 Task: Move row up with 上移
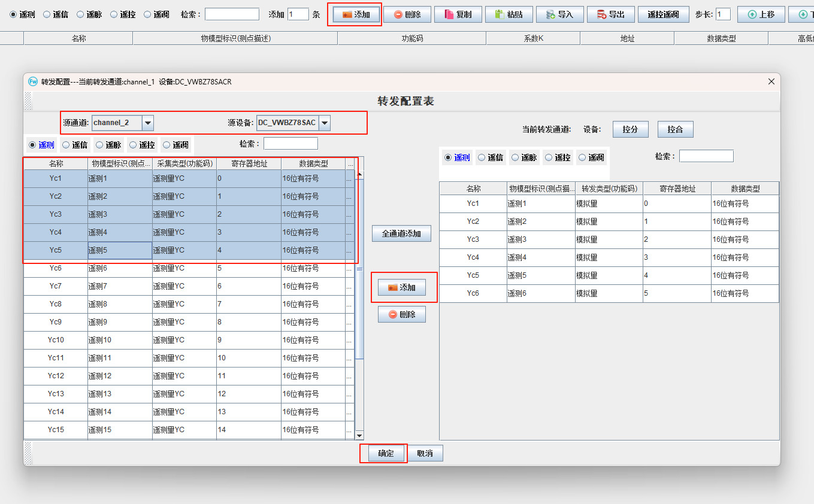tap(761, 14)
